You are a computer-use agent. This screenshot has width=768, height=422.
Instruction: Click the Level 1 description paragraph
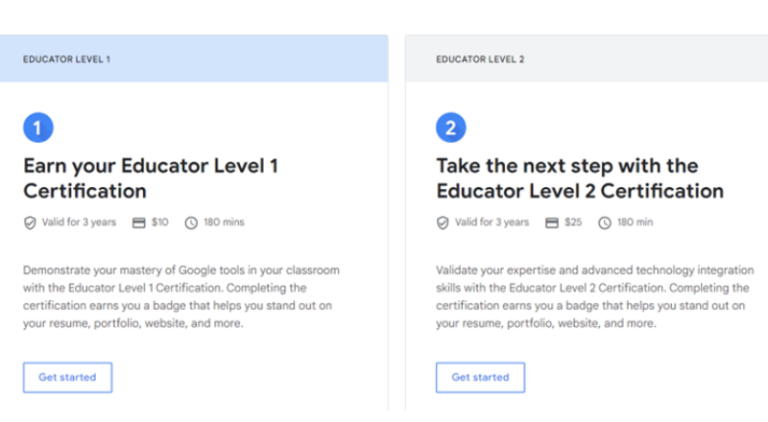(181, 297)
